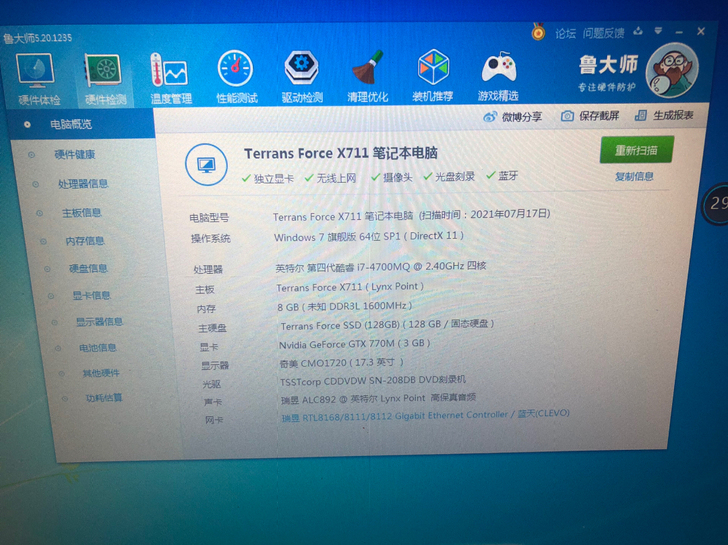728x545 pixels.
Task: Click the green 重新扫描 rescan button
Action: point(636,149)
